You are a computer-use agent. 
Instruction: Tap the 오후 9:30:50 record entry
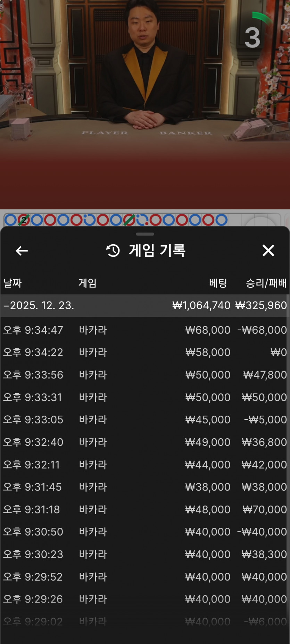pos(145,532)
